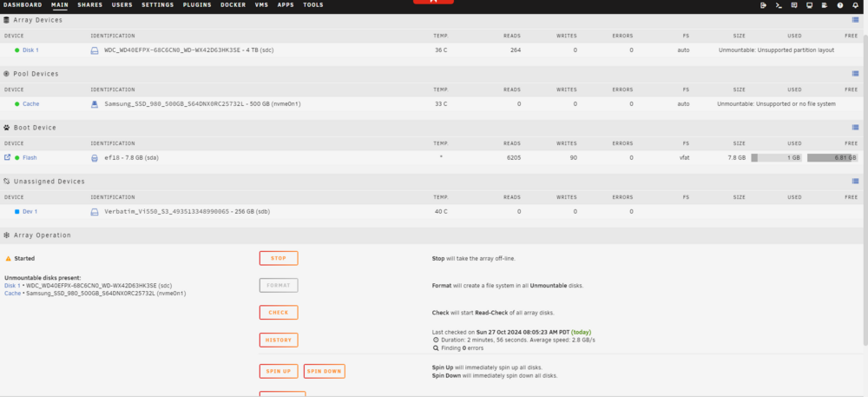Click 'Finding 0 errors' text
This screenshot has width=868, height=397.
[463, 348]
